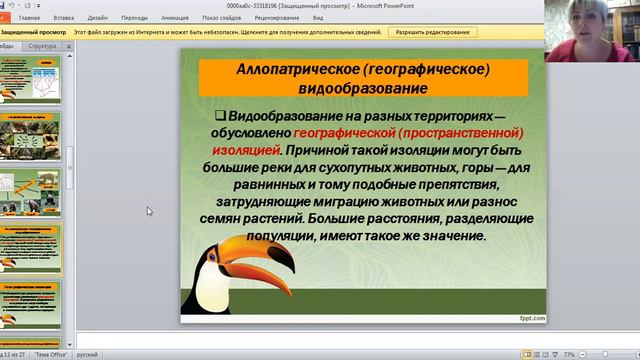Click the red text географической (пространственной) изоляцией
The height and width of the screenshot is (360, 640).
pos(367,142)
